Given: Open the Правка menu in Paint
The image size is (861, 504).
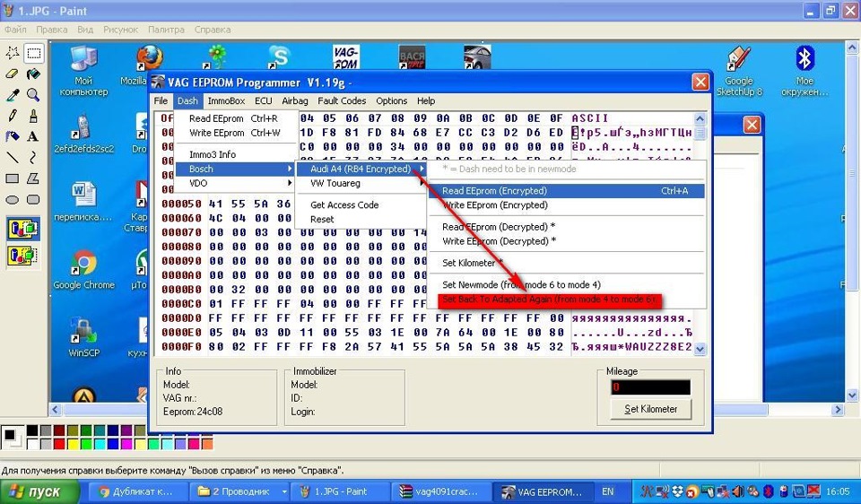Looking at the screenshot, I should coord(52,30).
